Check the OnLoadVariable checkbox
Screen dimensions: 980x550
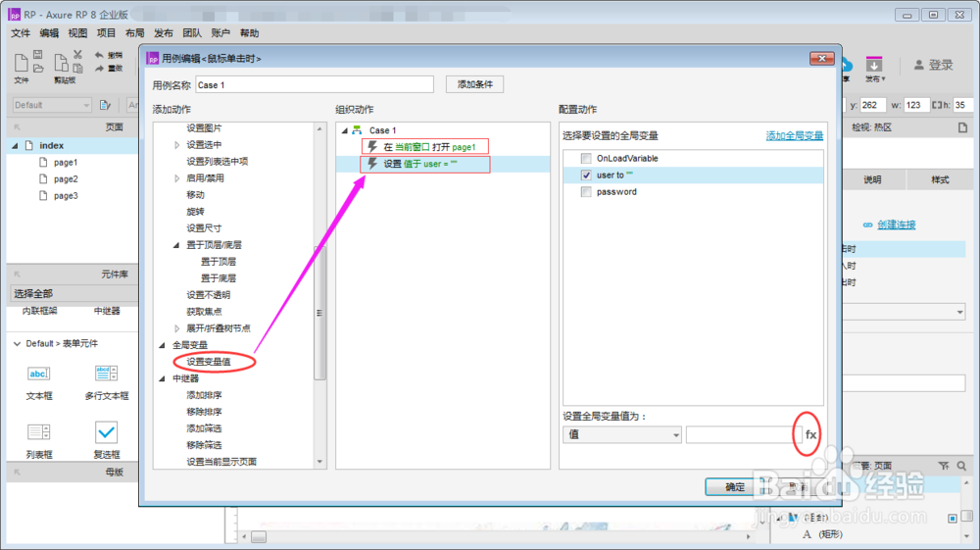(586, 158)
